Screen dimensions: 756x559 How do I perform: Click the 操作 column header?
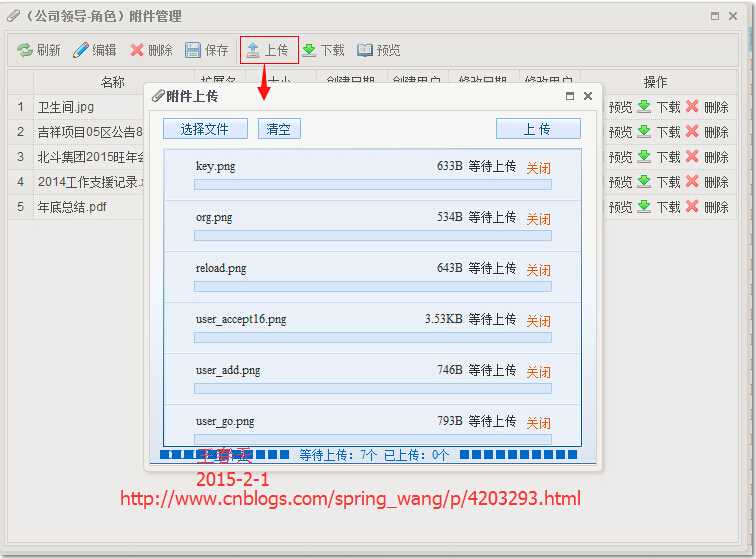(656, 82)
